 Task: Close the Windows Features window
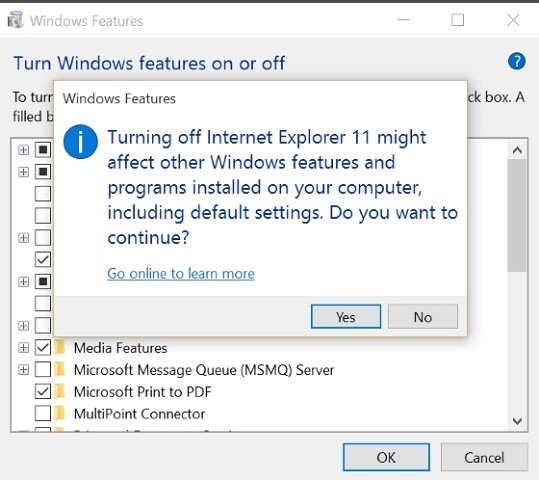coord(513,20)
